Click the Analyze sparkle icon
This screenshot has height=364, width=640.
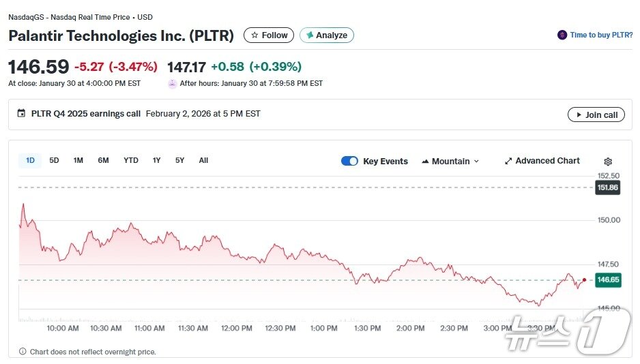310,35
